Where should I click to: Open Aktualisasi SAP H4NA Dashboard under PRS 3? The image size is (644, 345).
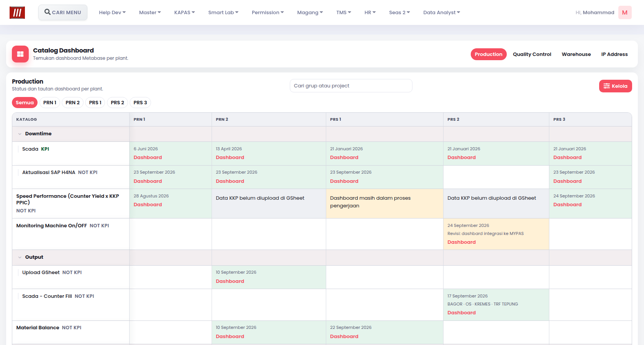(x=567, y=181)
